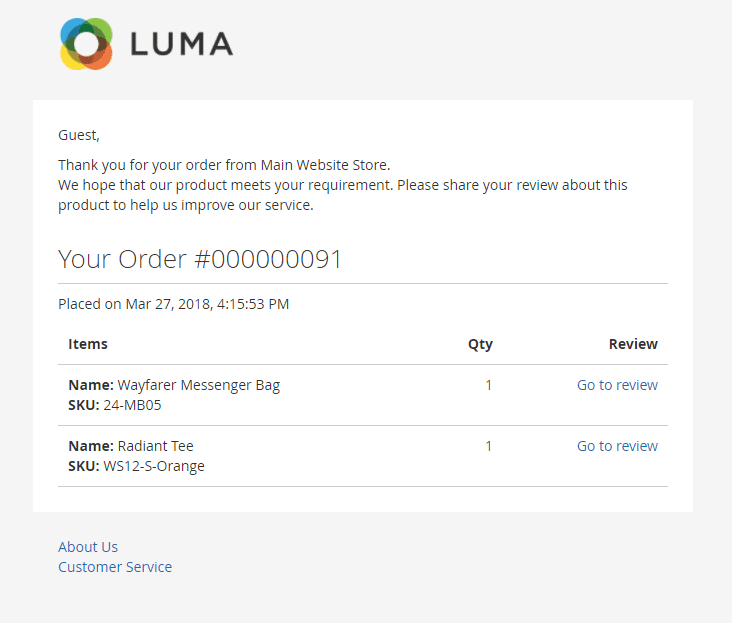This screenshot has height=623, width=732.
Task: Click the Items column header
Action: point(88,344)
